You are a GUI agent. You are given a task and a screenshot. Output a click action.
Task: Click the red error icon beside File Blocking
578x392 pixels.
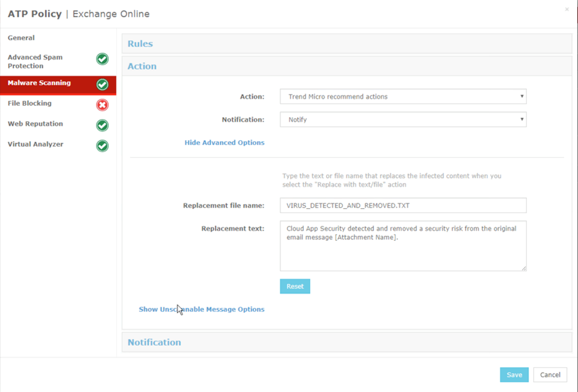point(102,104)
